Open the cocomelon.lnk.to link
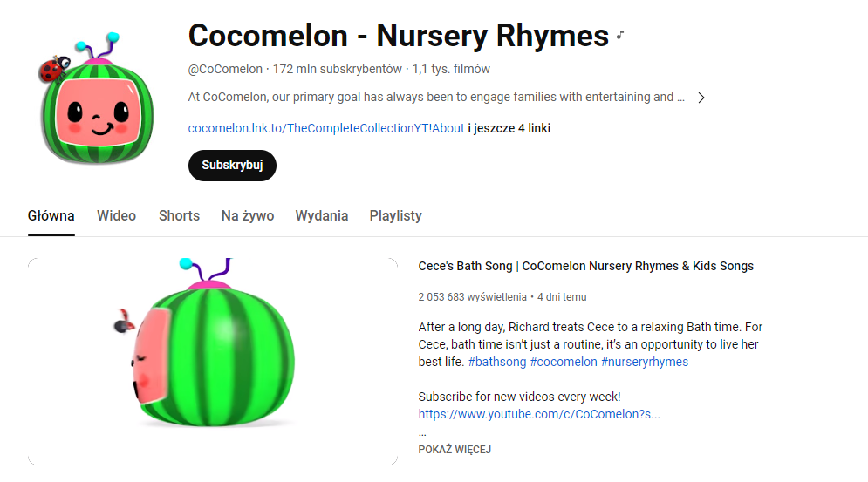The image size is (868, 482). coord(325,128)
